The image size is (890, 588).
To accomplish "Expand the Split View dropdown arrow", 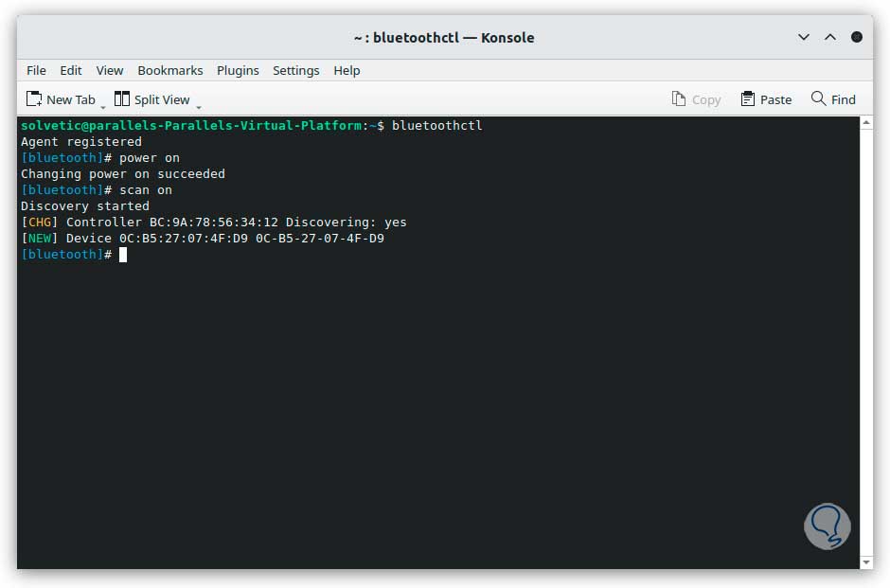I will (199, 106).
